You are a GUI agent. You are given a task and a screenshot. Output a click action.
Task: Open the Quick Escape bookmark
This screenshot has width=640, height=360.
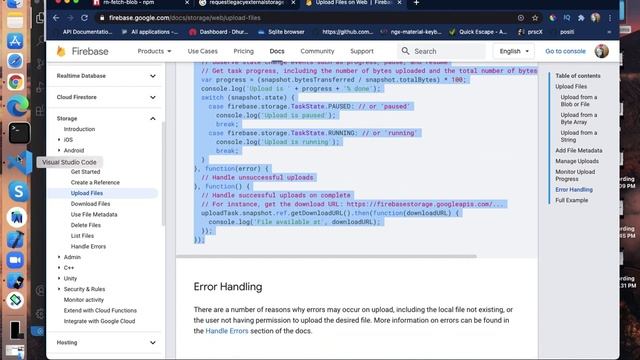click(478, 32)
